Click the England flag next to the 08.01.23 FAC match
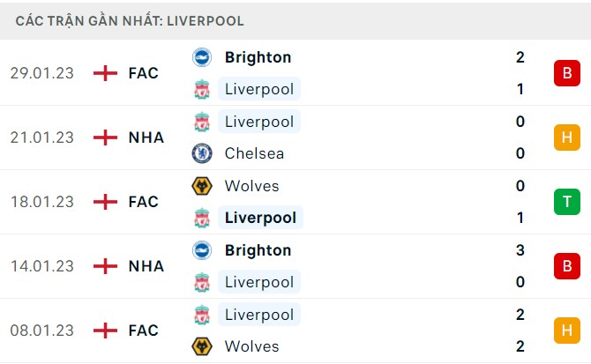Viewport: 591px width, 364px height. click(105, 331)
